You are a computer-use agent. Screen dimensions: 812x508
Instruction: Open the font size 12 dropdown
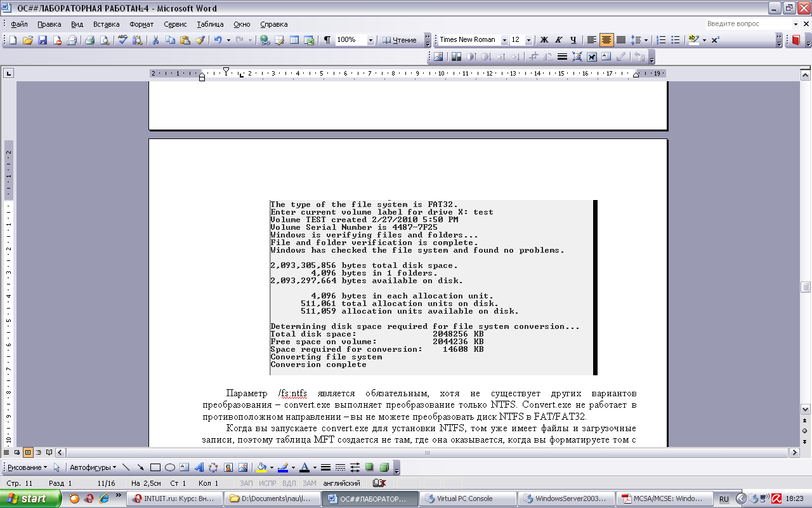pos(528,40)
